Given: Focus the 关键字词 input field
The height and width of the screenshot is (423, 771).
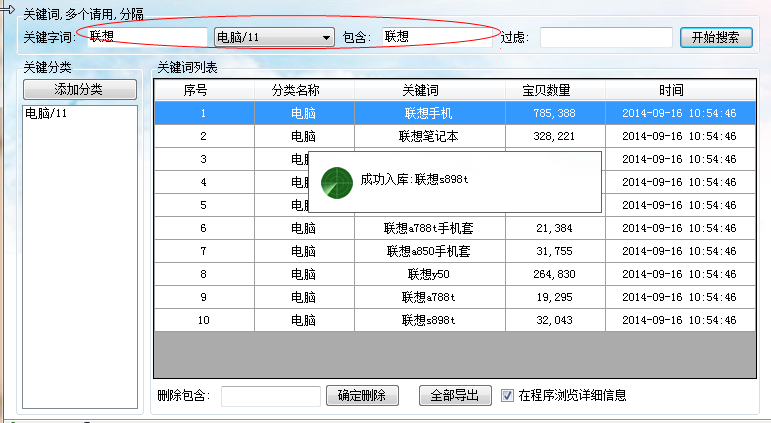Looking at the screenshot, I should tap(147, 37).
